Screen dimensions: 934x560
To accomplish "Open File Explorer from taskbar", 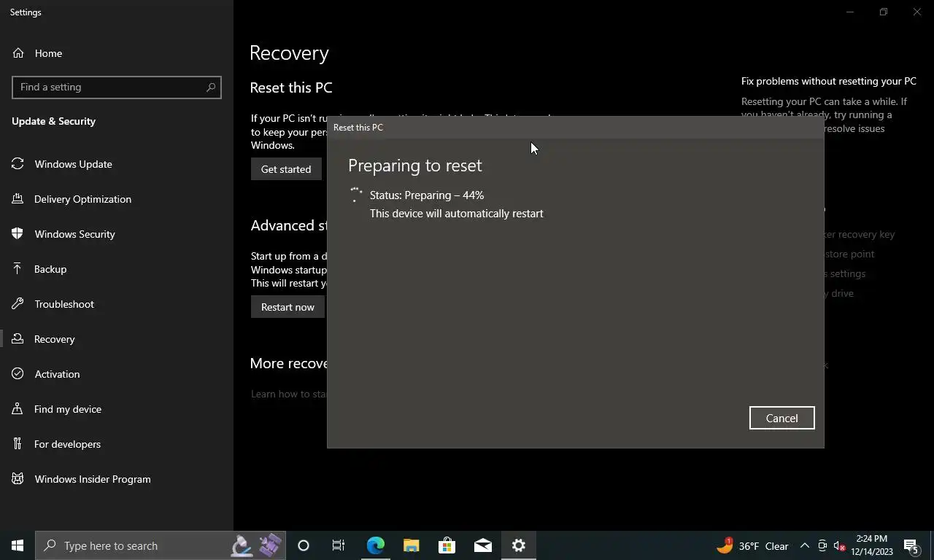I will pyautogui.click(x=411, y=545).
